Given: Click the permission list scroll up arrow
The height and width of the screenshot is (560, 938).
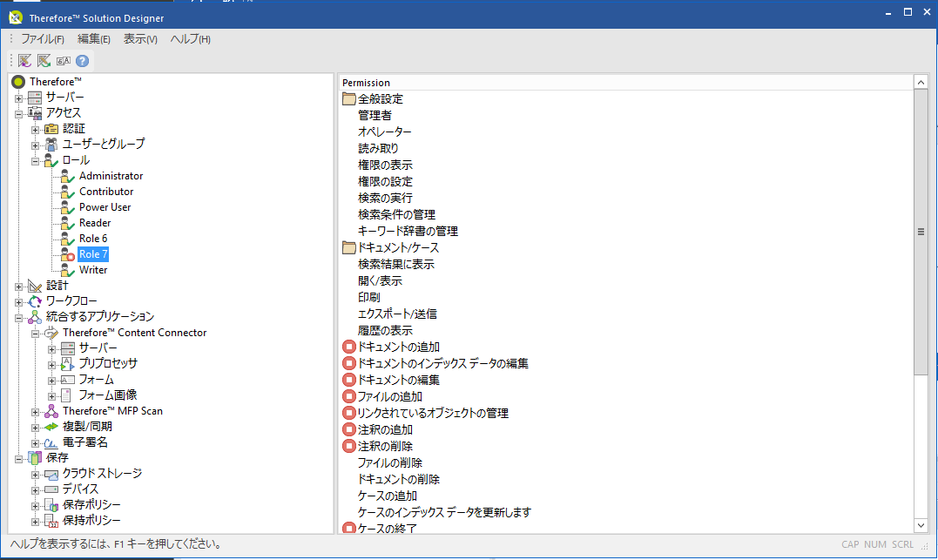Looking at the screenshot, I should pyautogui.click(x=921, y=83).
